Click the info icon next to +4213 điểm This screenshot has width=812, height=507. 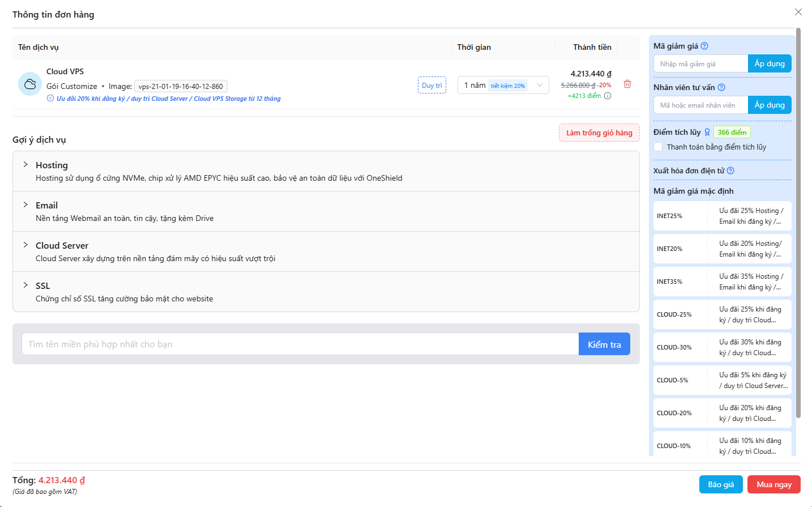coord(608,96)
